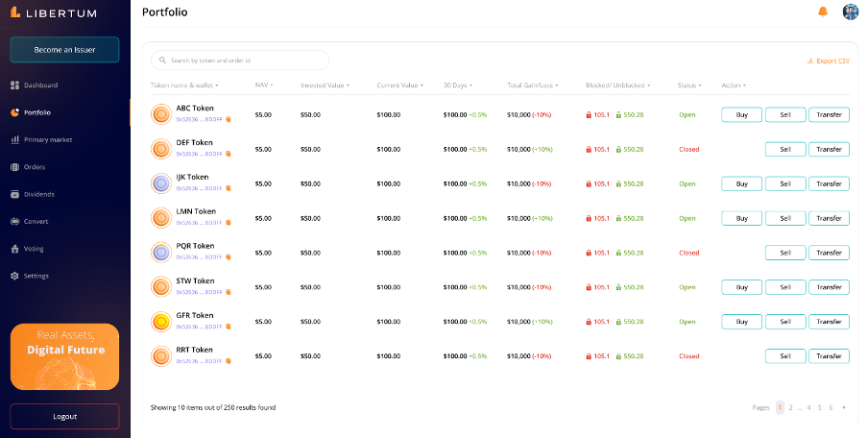Image resolution: width=868 pixels, height=438 pixels.
Task: Sort by NAV column
Action: (x=263, y=85)
